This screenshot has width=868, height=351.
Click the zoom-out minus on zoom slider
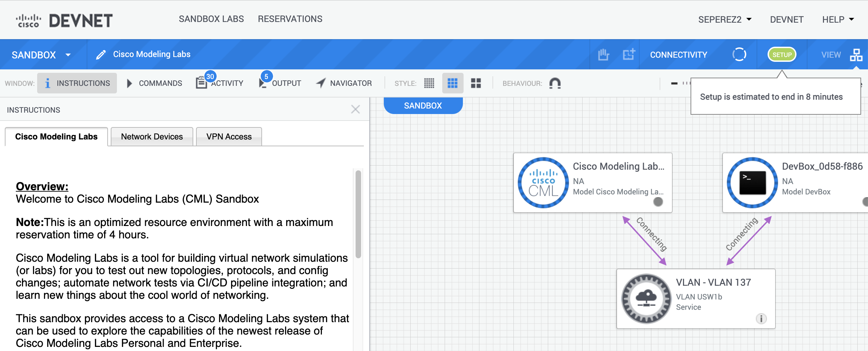point(674,83)
